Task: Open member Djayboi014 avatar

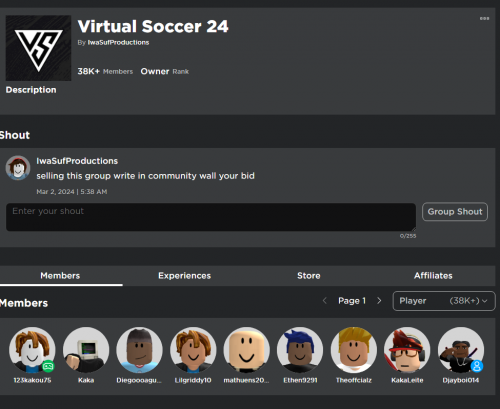Action: tap(461, 350)
